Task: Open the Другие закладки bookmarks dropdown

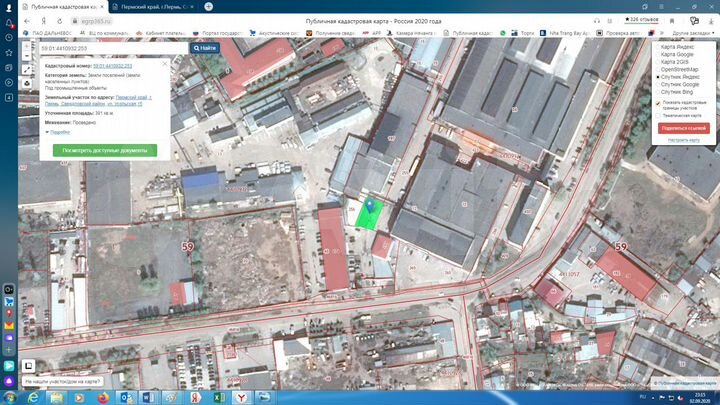Action: coord(691,33)
